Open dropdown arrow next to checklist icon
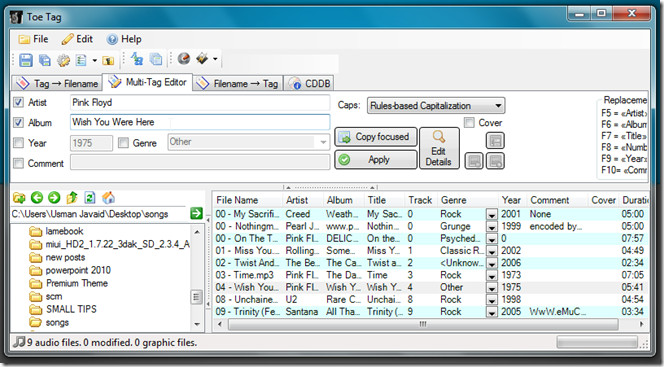The image size is (664, 367). (x=94, y=61)
